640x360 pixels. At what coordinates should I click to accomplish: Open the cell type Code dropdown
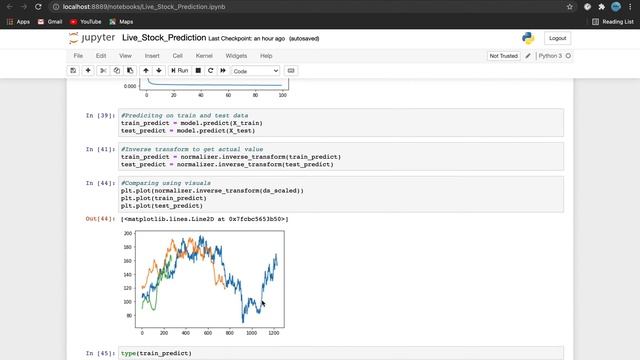256,71
